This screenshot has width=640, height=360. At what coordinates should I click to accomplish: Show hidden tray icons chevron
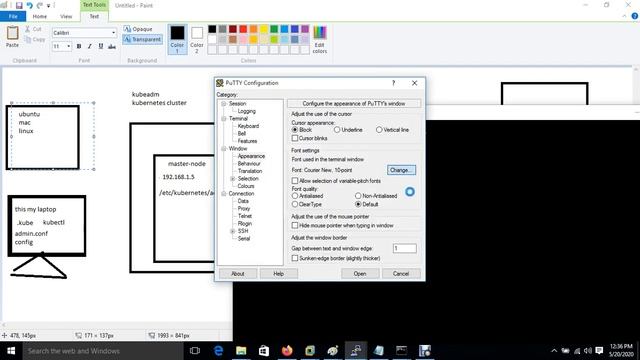(554, 351)
